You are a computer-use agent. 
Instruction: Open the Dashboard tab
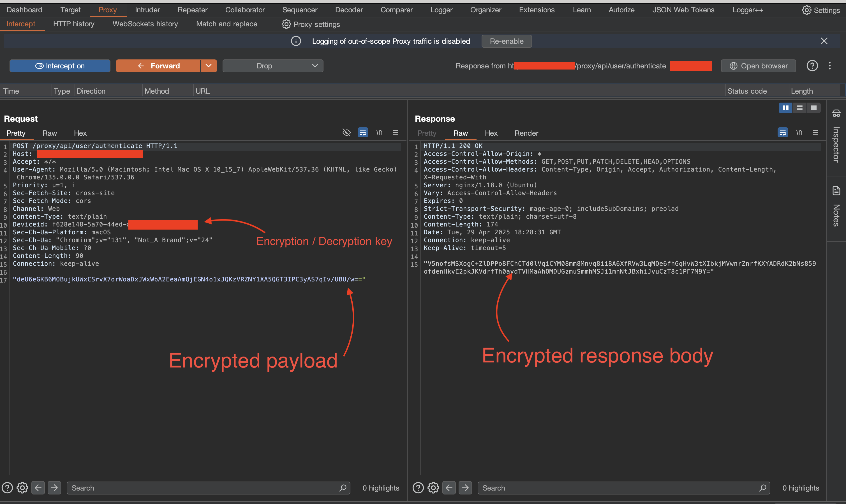24,10
